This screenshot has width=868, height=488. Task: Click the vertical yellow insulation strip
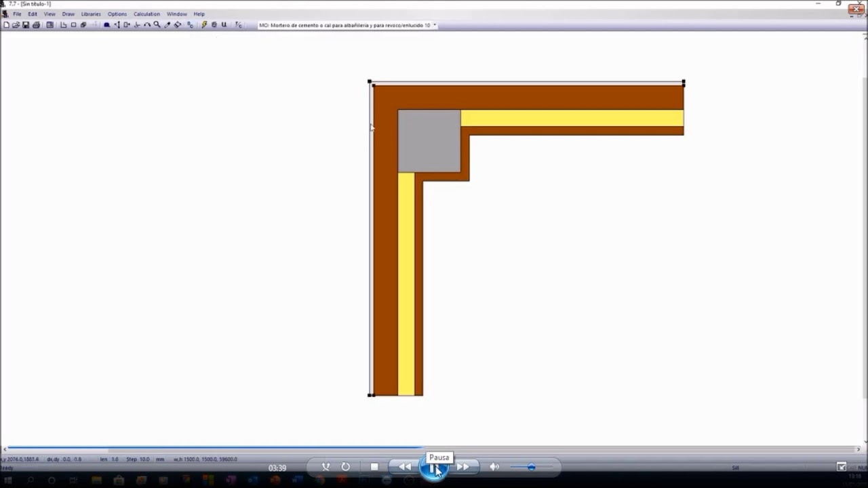click(406, 283)
